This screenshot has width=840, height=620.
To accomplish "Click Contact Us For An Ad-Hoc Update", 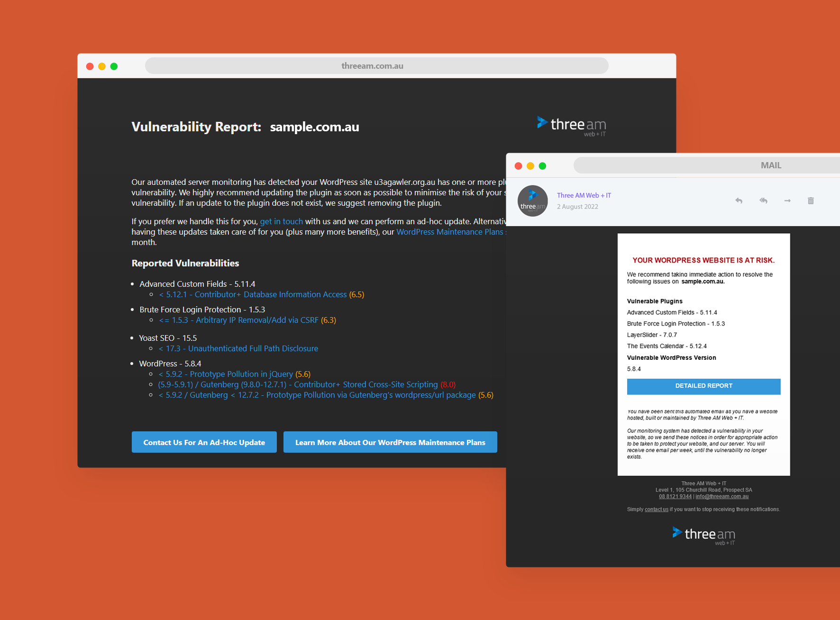I will [204, 442].
